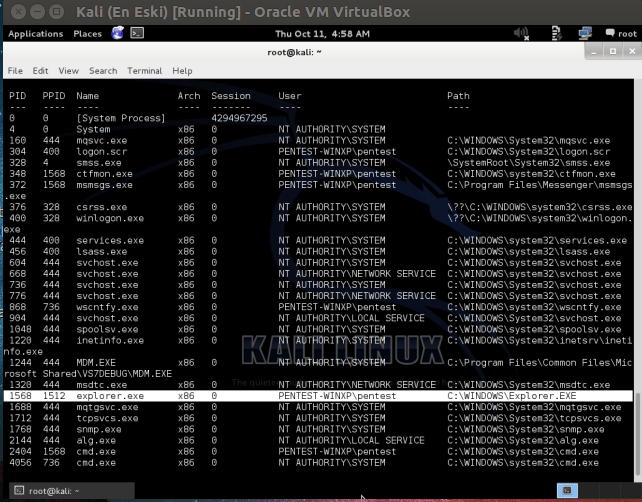The image size is (642, 502).
Task: Click the csrss.exe process name
Action: tap(102, 207)
